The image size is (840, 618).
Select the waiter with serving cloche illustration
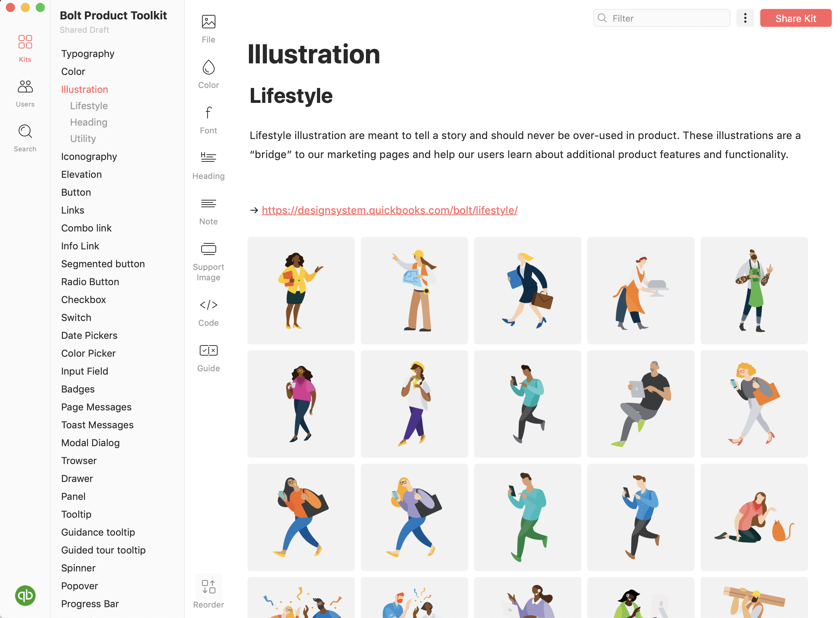tap(641, 291)
